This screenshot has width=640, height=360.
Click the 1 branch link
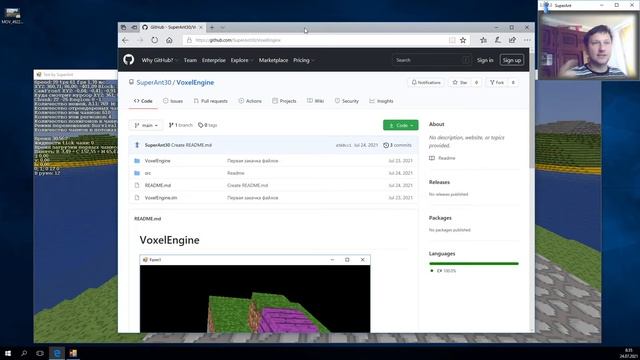coord(180,125)
